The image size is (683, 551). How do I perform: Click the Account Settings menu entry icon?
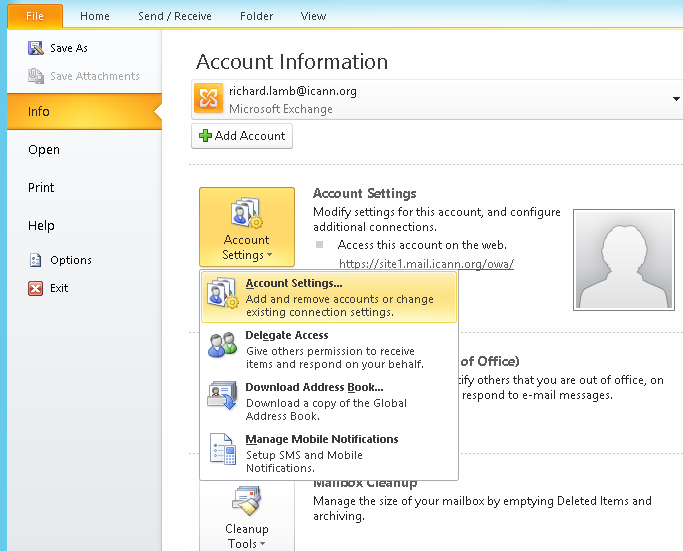click(x=222, y=295)
